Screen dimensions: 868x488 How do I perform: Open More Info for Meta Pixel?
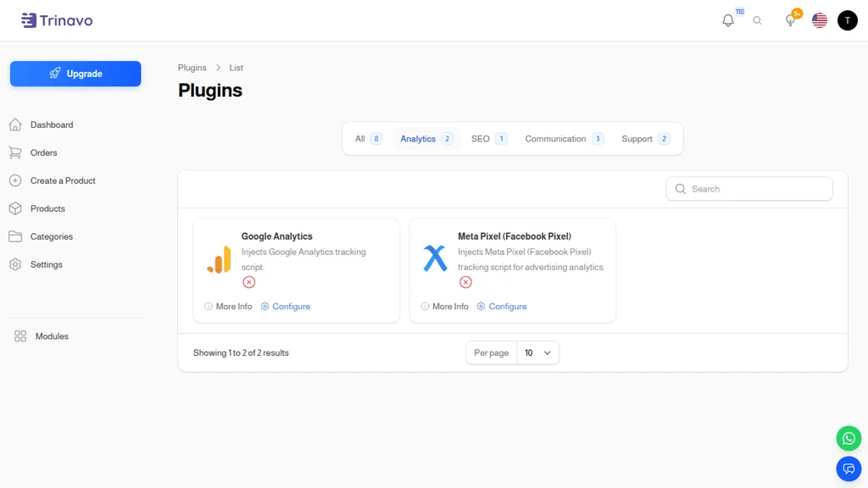point(444,307)
